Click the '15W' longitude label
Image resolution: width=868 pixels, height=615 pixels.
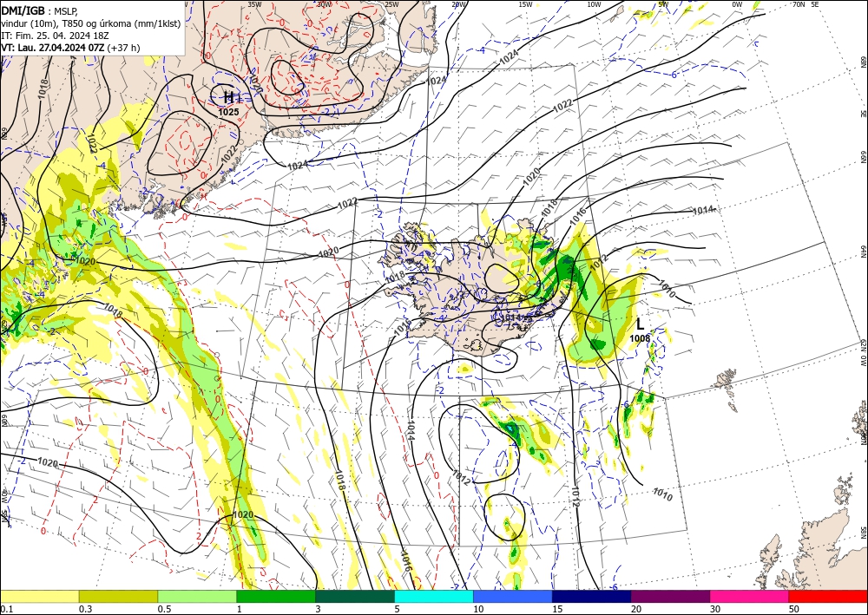click(x=525, y=4)
